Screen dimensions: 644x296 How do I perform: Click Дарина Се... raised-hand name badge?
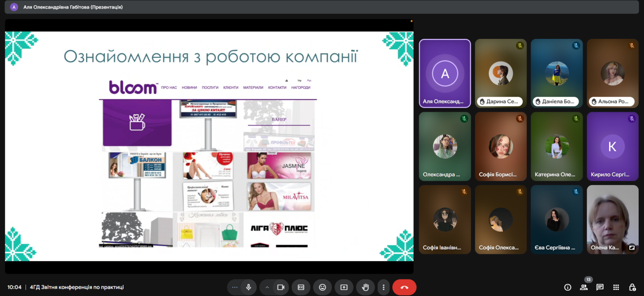pyautogui.click(x=499, y=101)
